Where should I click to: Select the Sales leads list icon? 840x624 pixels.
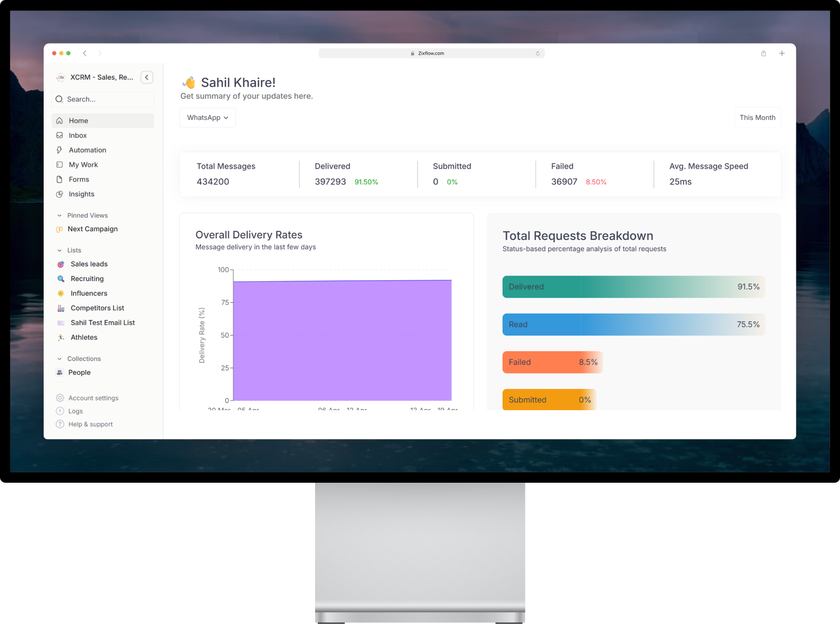[61, 264]
